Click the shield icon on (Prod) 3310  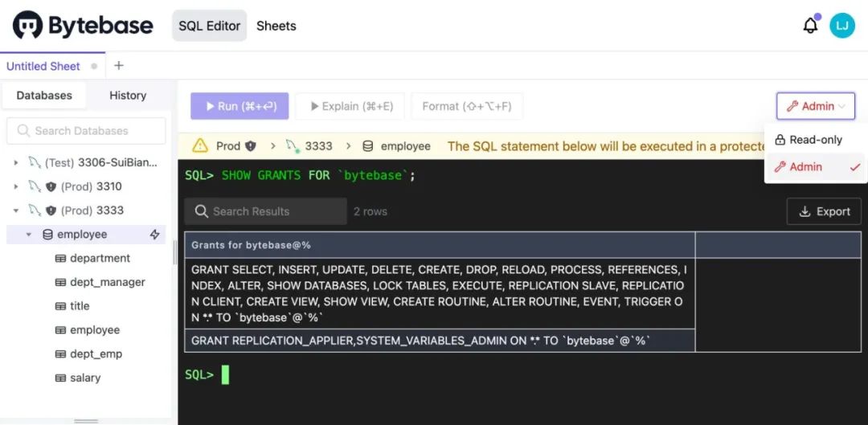pyautogui.click(x=51, y=186)
